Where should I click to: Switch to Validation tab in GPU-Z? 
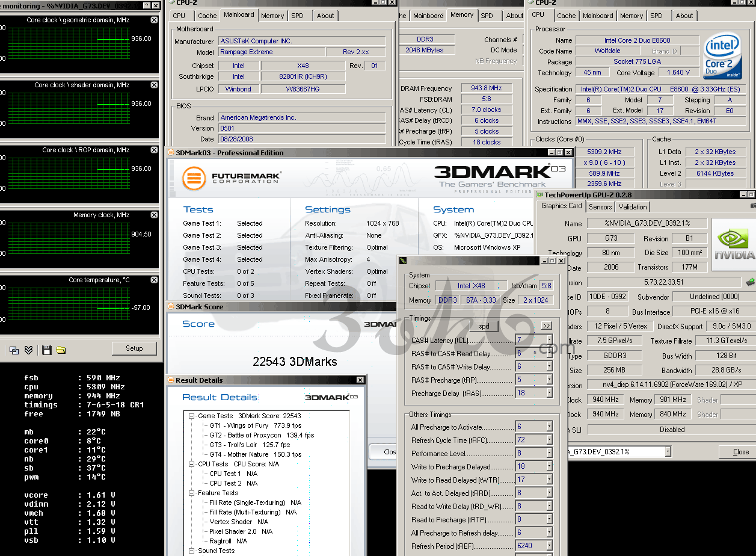(x=633, y=206)
